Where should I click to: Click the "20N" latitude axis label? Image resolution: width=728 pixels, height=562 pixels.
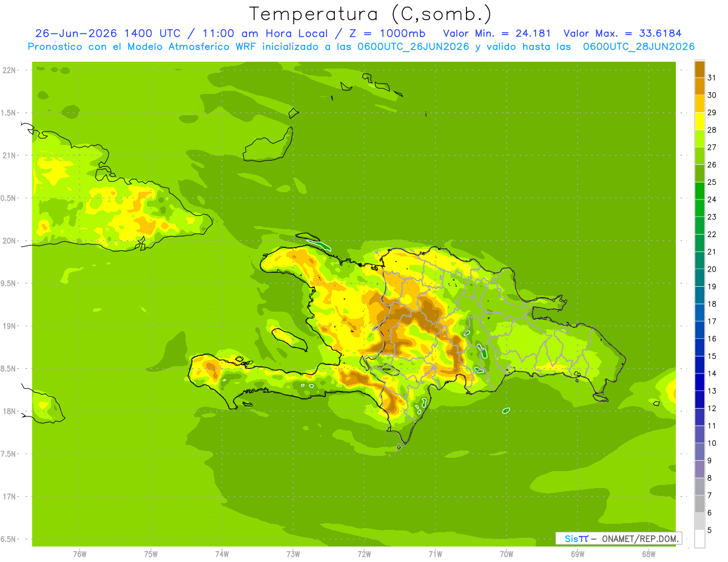coord(9,241)
